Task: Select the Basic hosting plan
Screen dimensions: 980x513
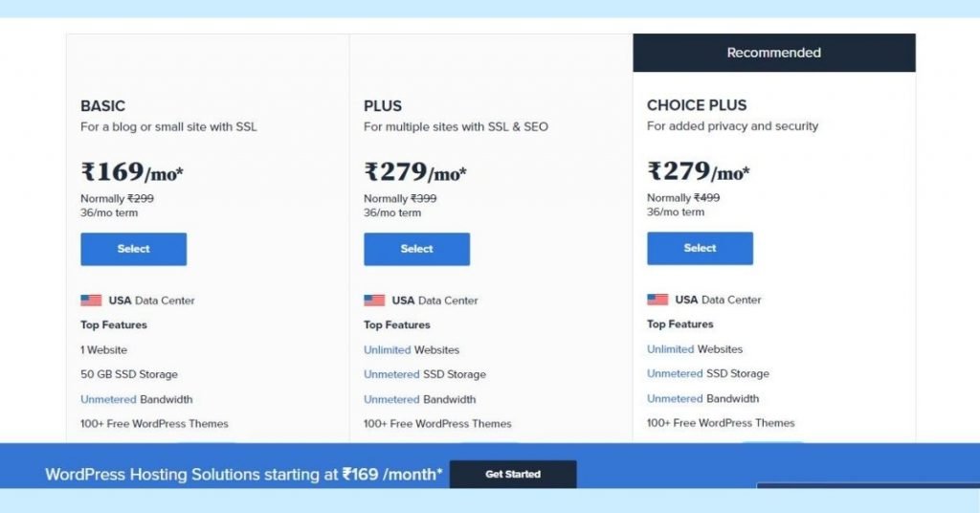Action: pyautogui.click(x=134, y=249)
